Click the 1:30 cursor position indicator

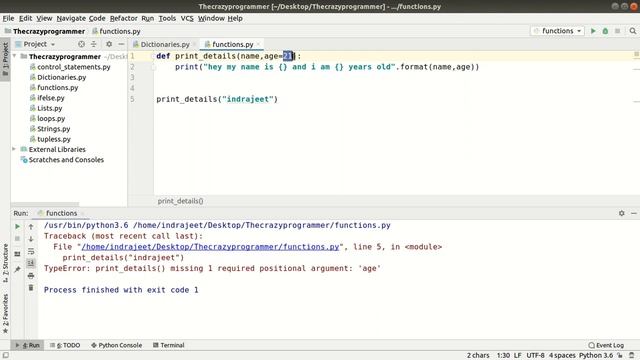click(x=503, y=356)
